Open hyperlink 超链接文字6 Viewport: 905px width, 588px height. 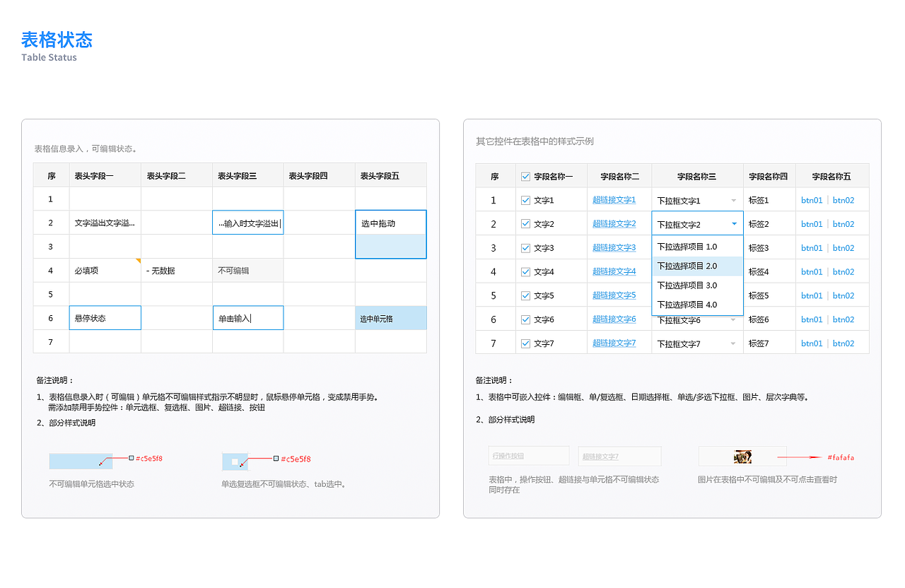point(614,319)
